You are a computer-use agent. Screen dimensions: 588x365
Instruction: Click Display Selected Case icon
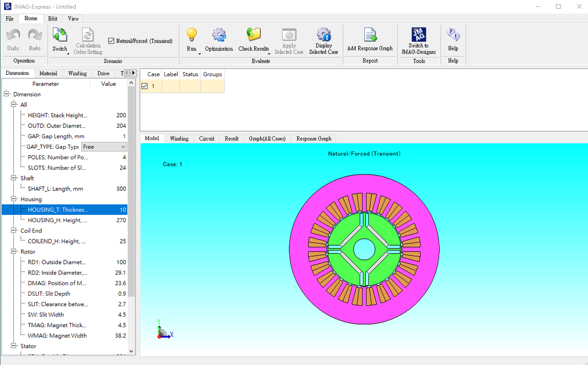click(x=323, y=35)
